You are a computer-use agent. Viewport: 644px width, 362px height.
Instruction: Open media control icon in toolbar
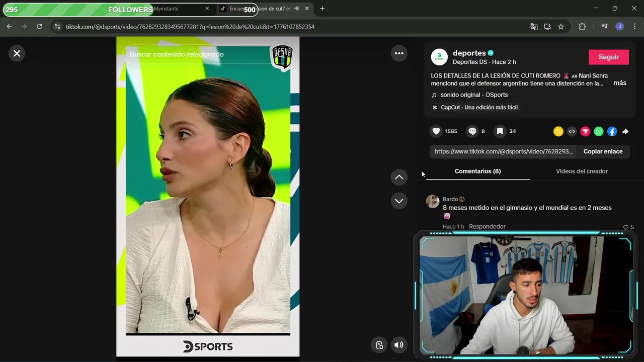[605, 27]
